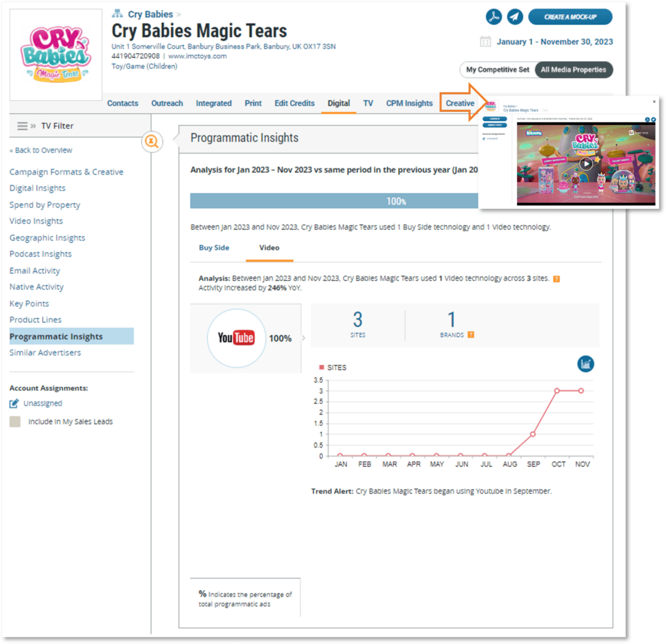The width and height of the screenshot is (666, 644).
Task: Select the Video sub-tab
Action: coord(269,248)
